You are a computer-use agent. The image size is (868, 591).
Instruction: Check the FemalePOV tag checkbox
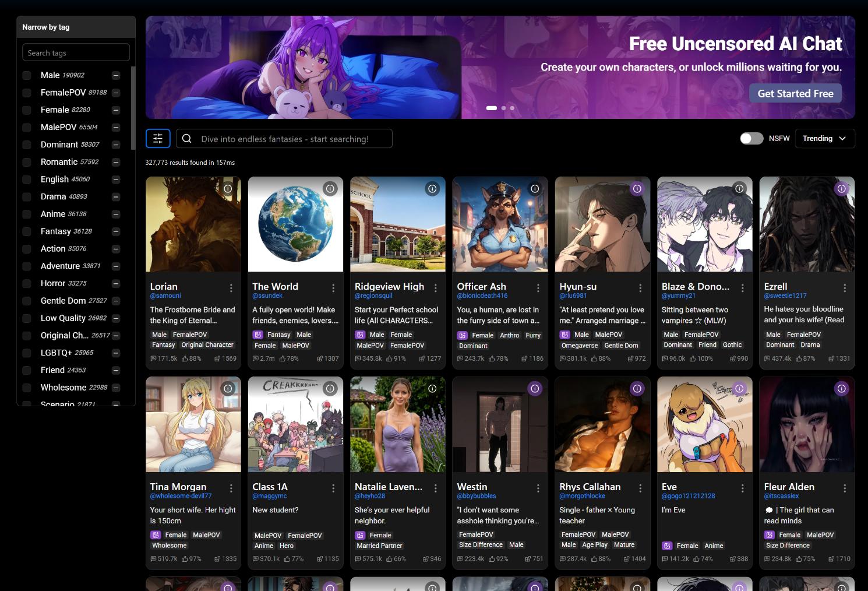pos(27,93)
